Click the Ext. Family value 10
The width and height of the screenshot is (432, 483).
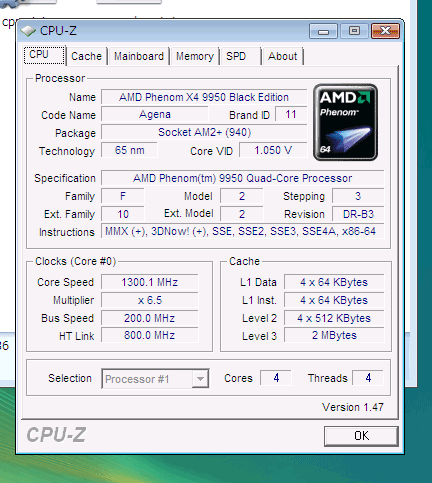tap(123, 214)
